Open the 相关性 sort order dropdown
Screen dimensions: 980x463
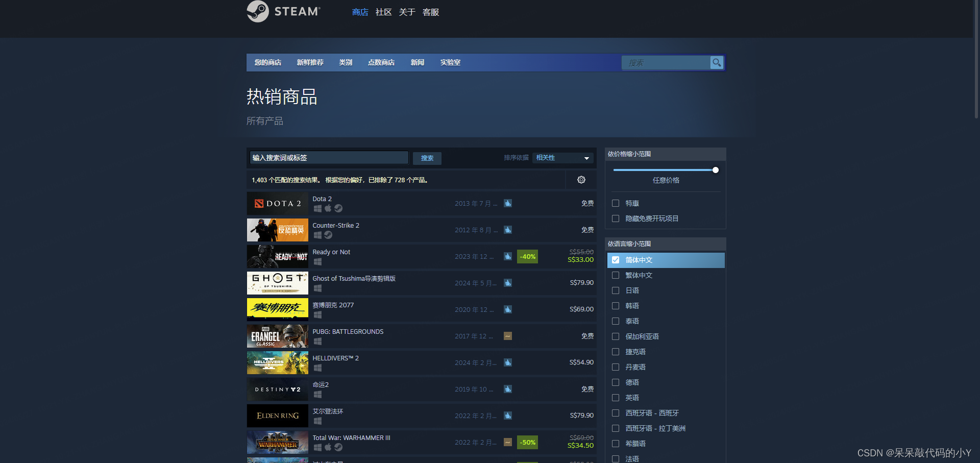pos(562,158)
